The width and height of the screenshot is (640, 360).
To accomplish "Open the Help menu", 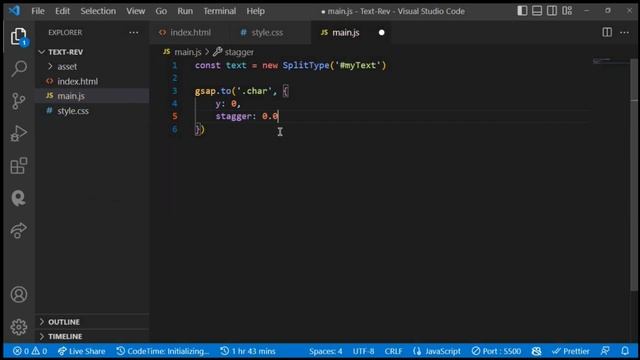I will tap(256, 11).
